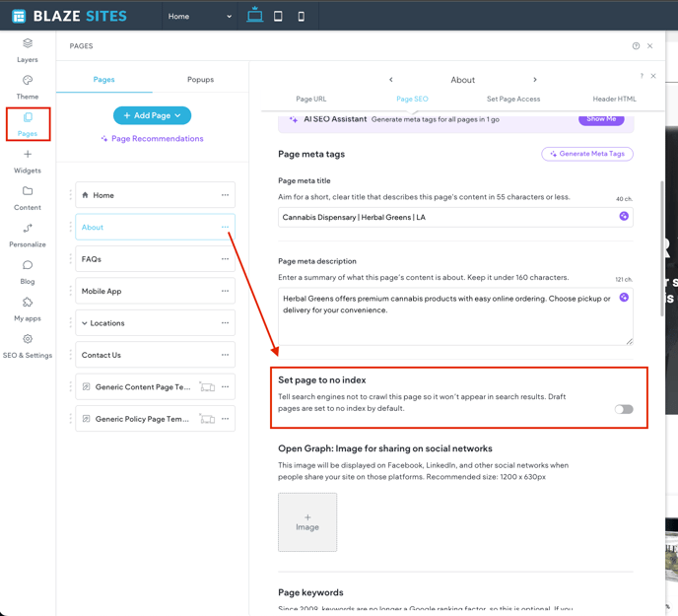The width and height of the screenshot is (678, 616).
Task: Open the Home page selector dropdown
Action: pos(200,16)
